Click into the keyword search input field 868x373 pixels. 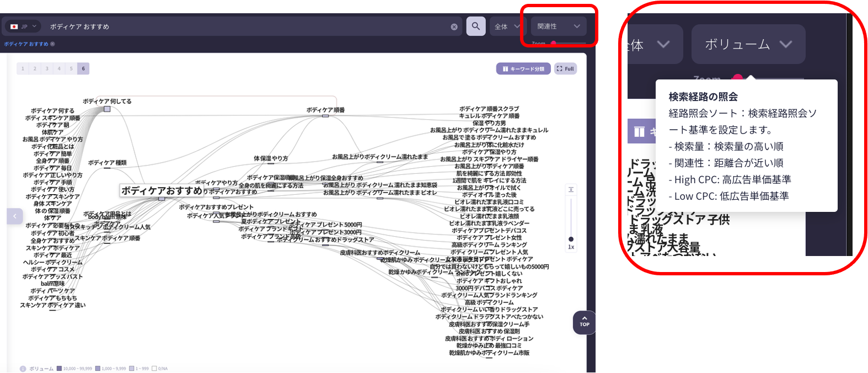(x=248, y=26)
